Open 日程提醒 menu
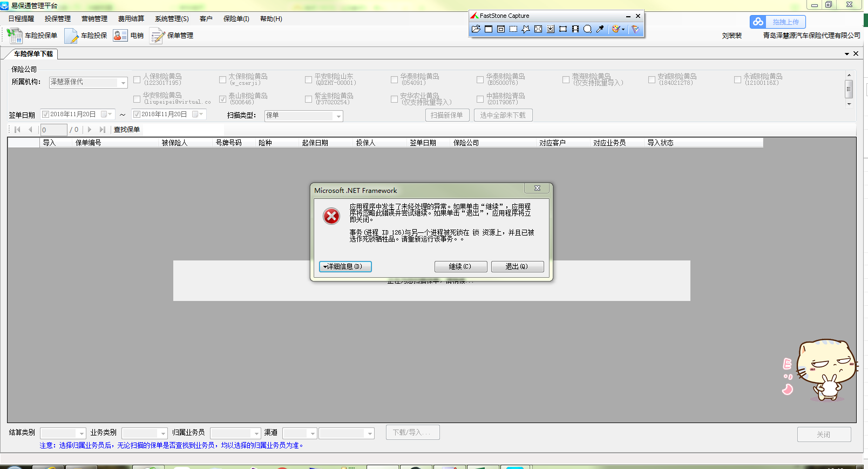868x469 pixels. click(x=21, y=19)
